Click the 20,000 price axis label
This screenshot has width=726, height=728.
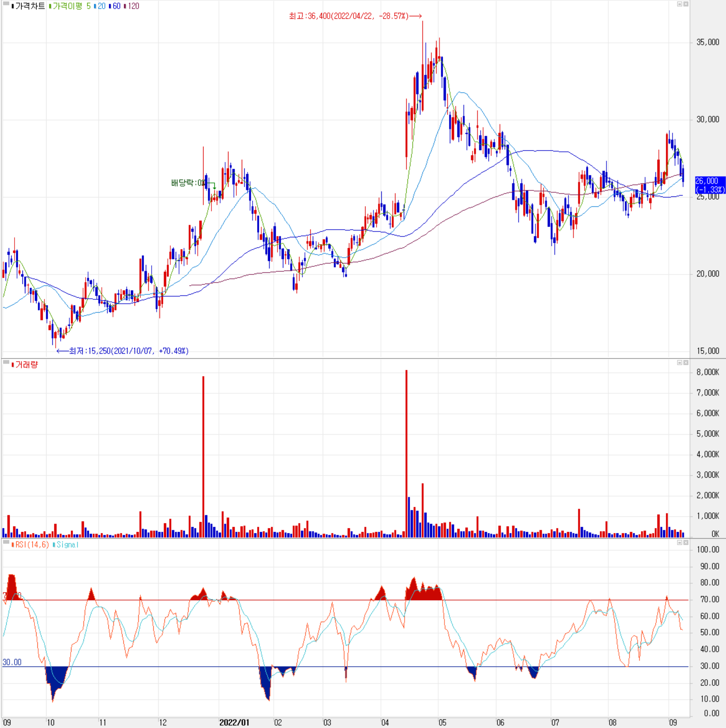click(x=708, y=274)
